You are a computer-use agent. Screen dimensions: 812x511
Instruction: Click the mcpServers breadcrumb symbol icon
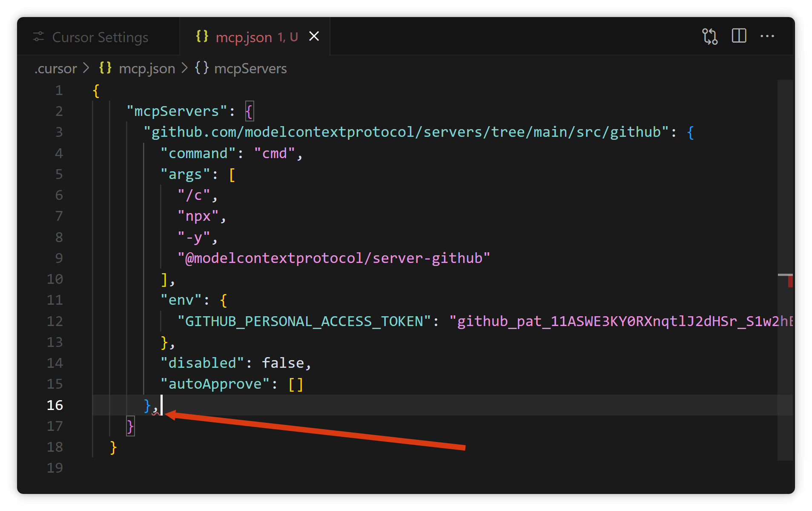tap(201, 68)
